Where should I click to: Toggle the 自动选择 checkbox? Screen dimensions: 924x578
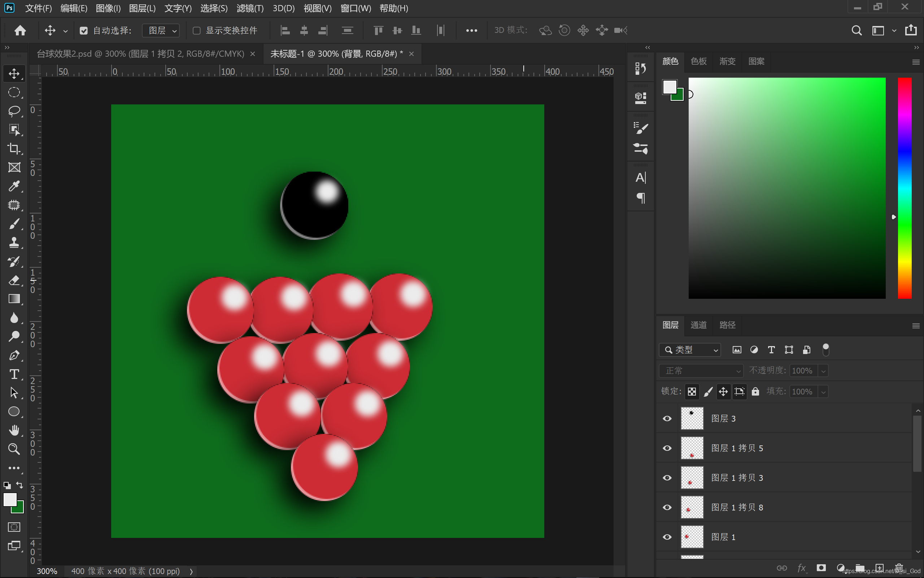click(x=84, y=31)
